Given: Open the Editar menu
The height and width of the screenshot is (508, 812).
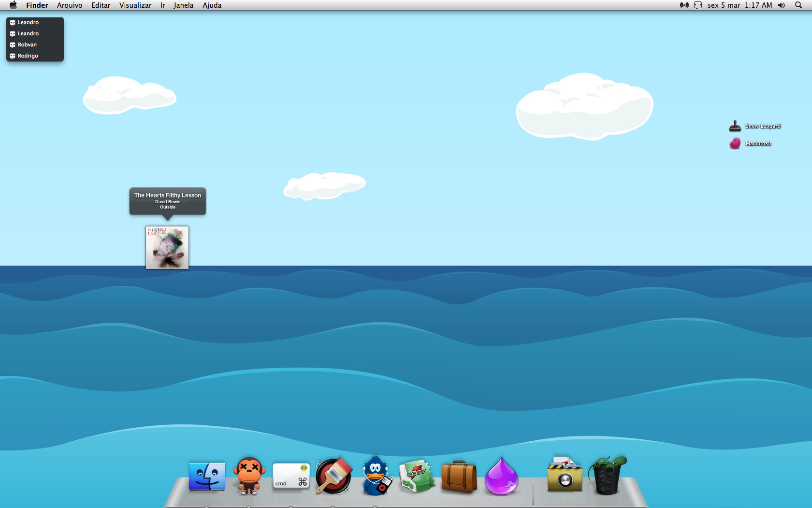Looking at the screenshot, I should (101, 5).
